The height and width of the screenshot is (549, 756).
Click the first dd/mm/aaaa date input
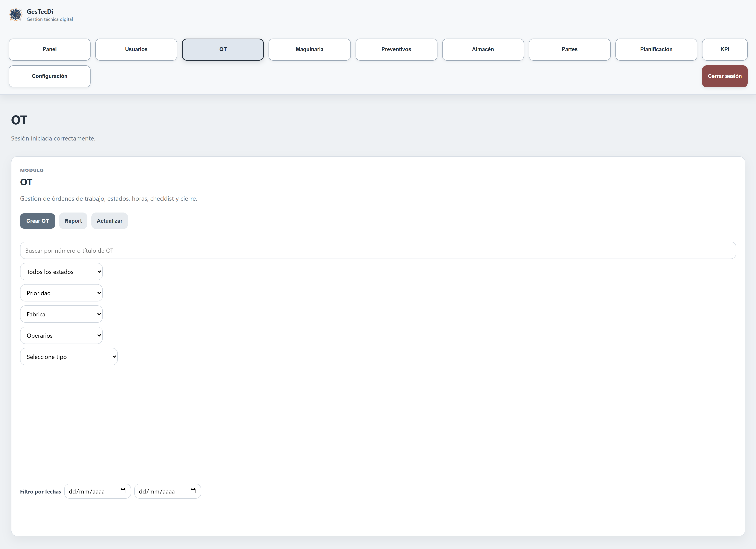coord(97,491)
